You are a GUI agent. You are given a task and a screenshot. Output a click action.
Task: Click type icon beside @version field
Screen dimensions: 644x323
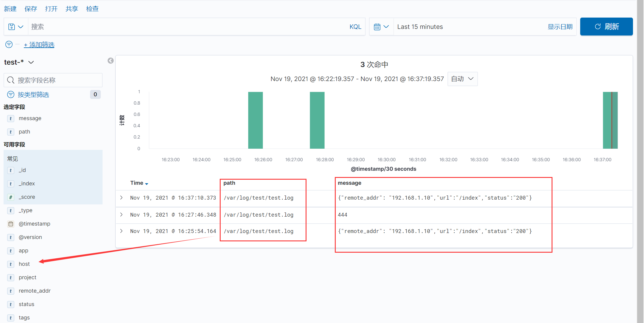tap(11, 237)
